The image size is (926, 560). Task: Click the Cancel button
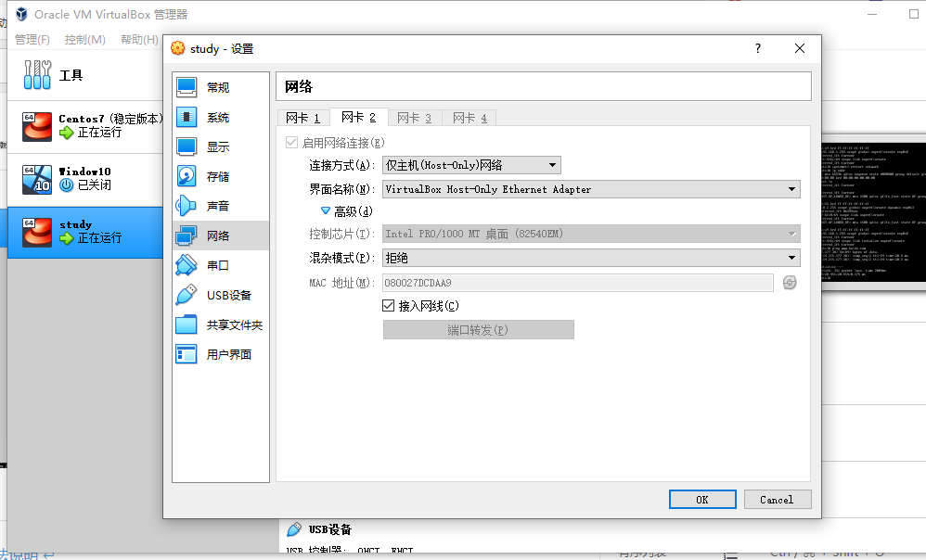click(778, 499)
